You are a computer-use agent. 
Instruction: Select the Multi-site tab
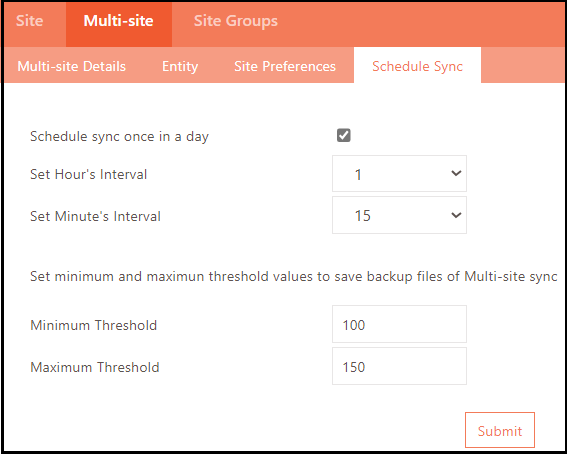point(119,21)
